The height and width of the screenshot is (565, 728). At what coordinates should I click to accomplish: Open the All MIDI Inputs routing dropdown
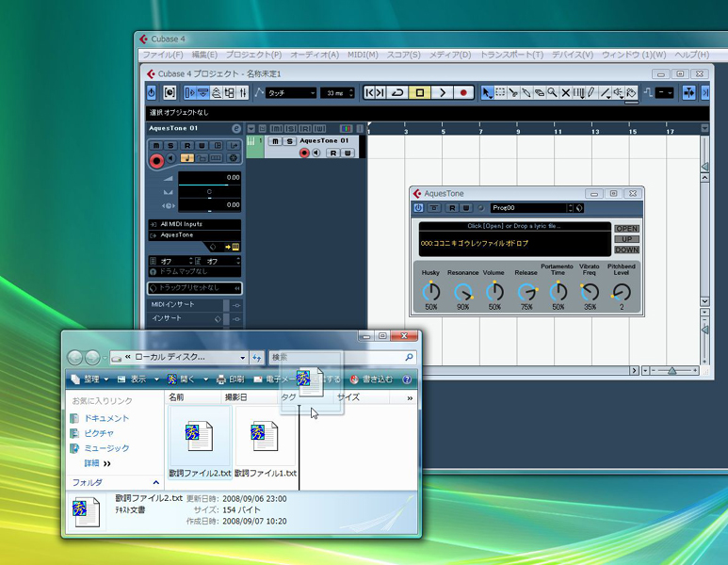point(195,224)
